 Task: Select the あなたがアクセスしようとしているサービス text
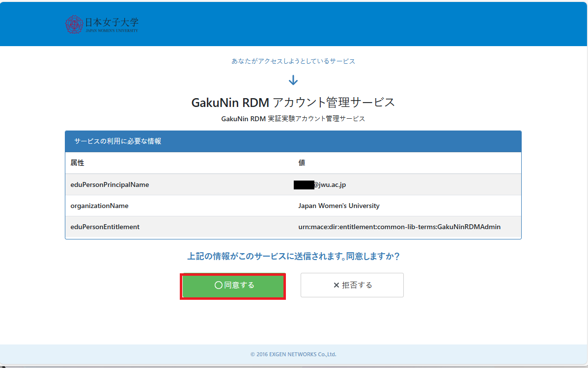[x=293, y=61]
